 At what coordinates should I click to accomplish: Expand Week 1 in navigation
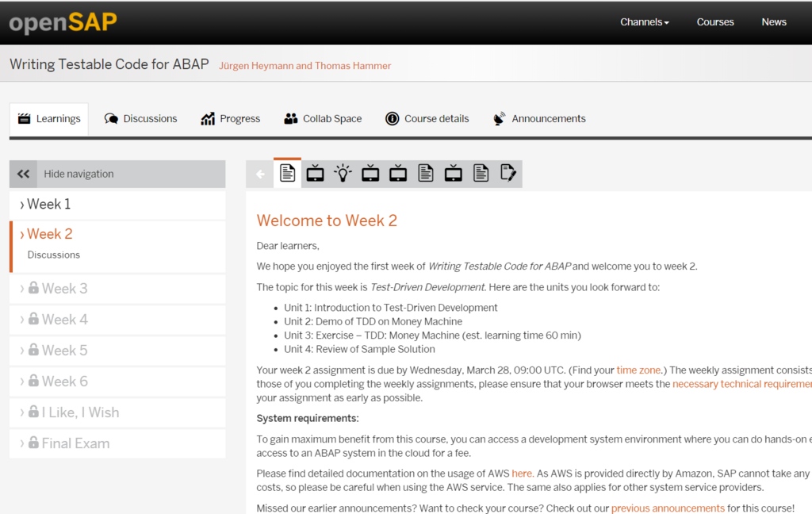tap(117, 204)
